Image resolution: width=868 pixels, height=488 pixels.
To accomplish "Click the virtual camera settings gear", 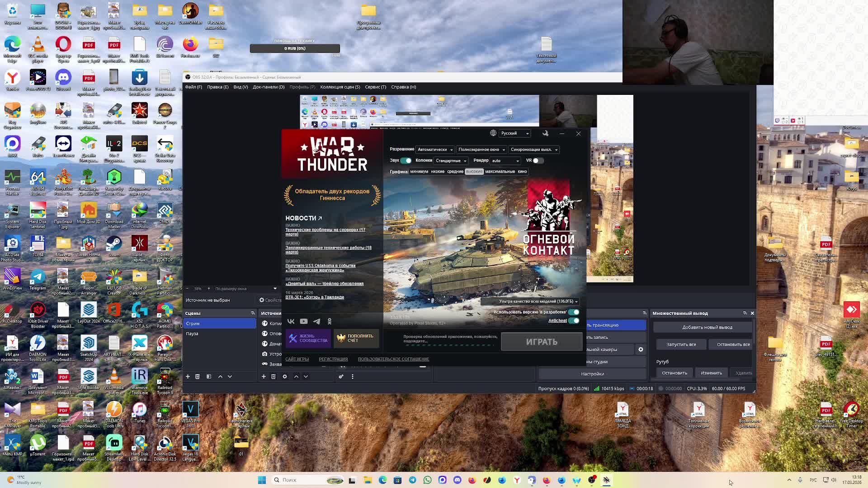I will pos(641,349).
